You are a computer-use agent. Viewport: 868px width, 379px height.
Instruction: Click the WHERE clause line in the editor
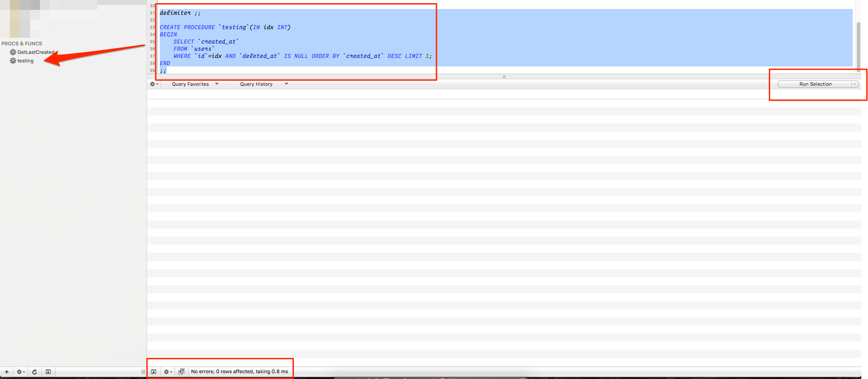tap(302, 56)
